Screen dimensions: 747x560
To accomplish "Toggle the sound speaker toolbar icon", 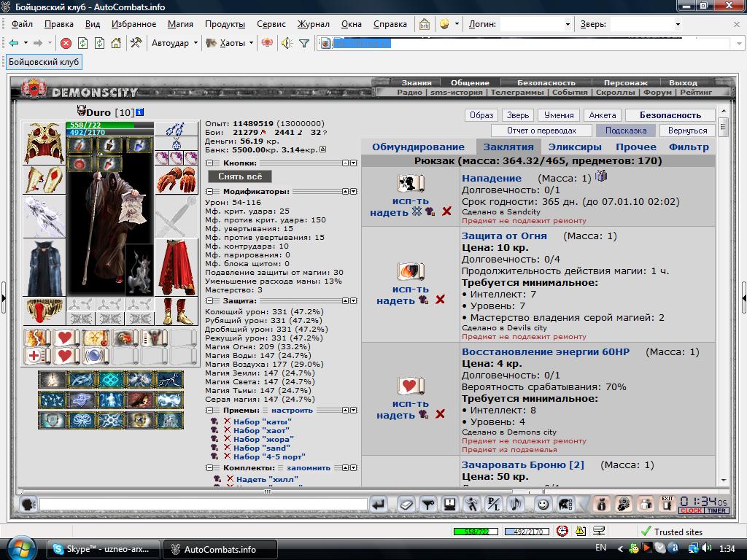I will pyautogui.click(x=286, y=43).
